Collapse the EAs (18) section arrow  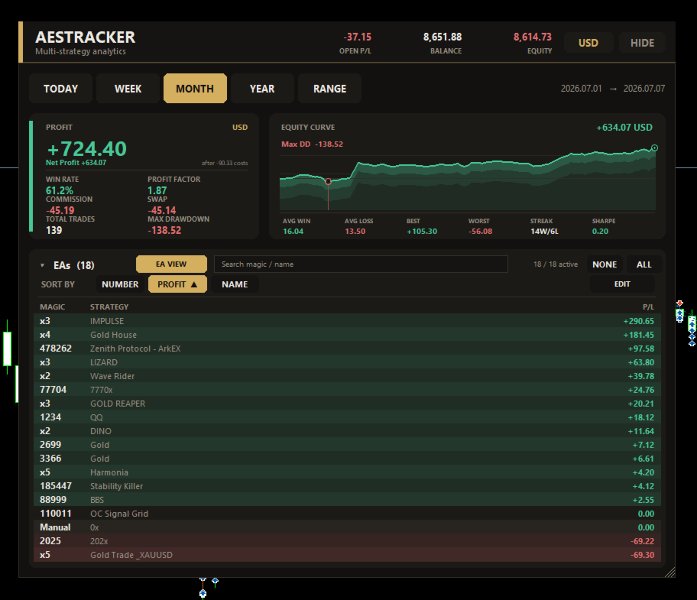point(42,265)
